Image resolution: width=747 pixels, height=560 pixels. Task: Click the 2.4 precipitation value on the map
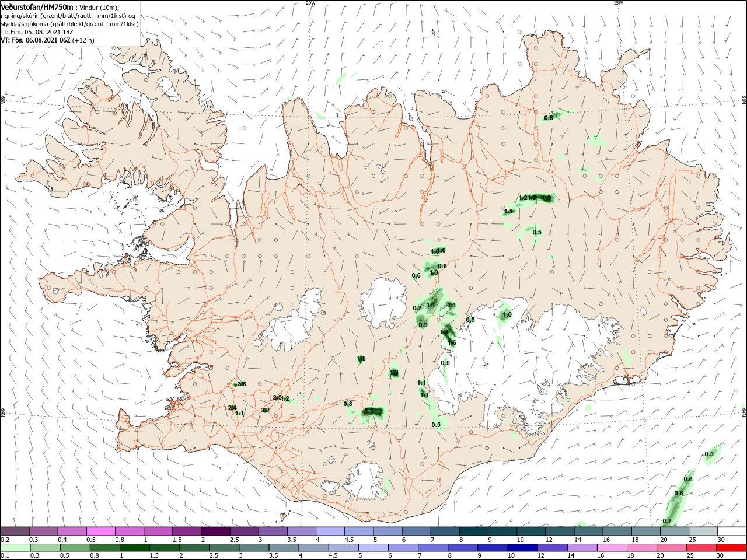click(x=232, y=408)
